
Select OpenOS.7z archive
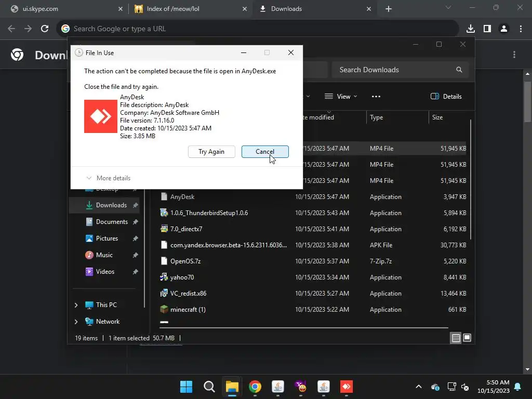(313, 261)
